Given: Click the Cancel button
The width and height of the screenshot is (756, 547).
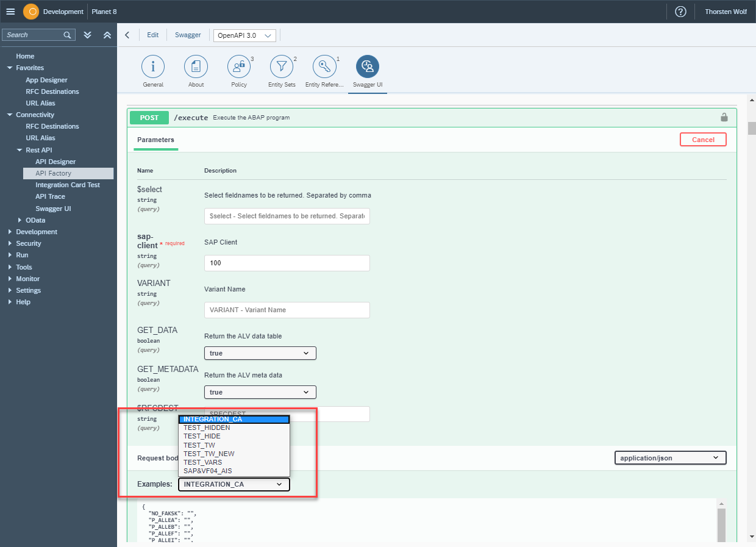Looking at the screenshot, I should click(703, 140).
